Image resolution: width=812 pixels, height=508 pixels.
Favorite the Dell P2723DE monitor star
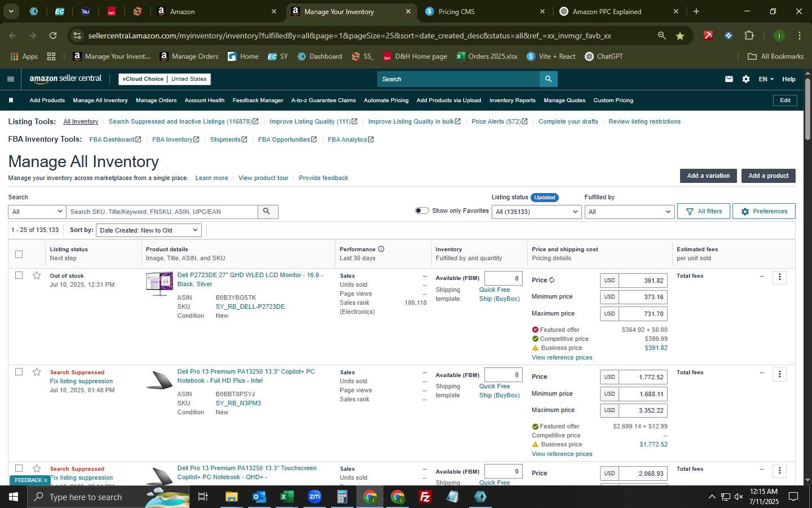pos(37,275)
